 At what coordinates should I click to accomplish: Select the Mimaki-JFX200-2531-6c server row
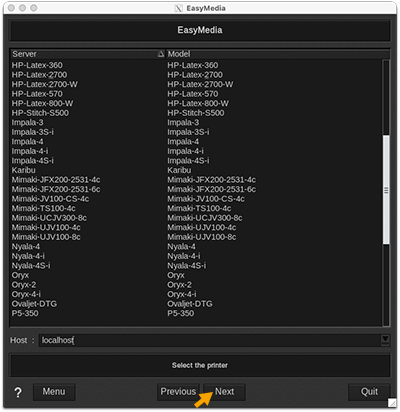pos(56,189)
